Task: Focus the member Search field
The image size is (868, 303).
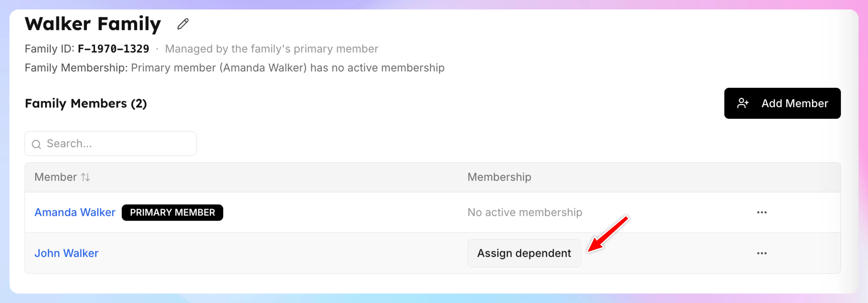Action: (111, 144)
